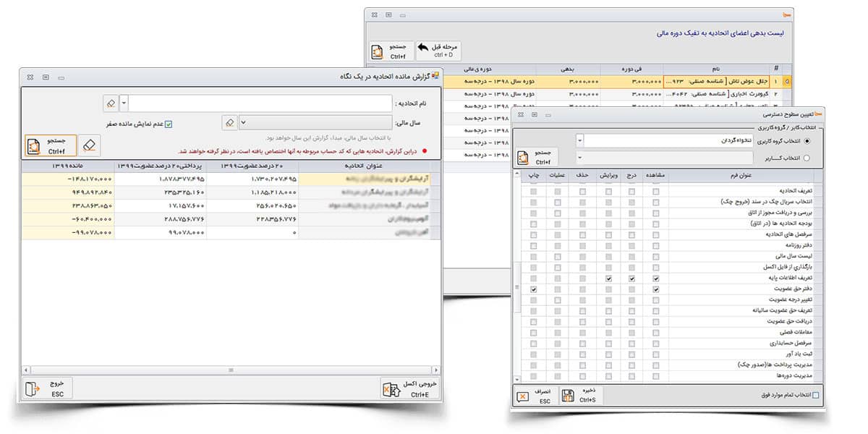The height and width of the screenshot is (434, 868).
Task: Click search (جستجو) in the debt list window
Action: coord(390,51)
